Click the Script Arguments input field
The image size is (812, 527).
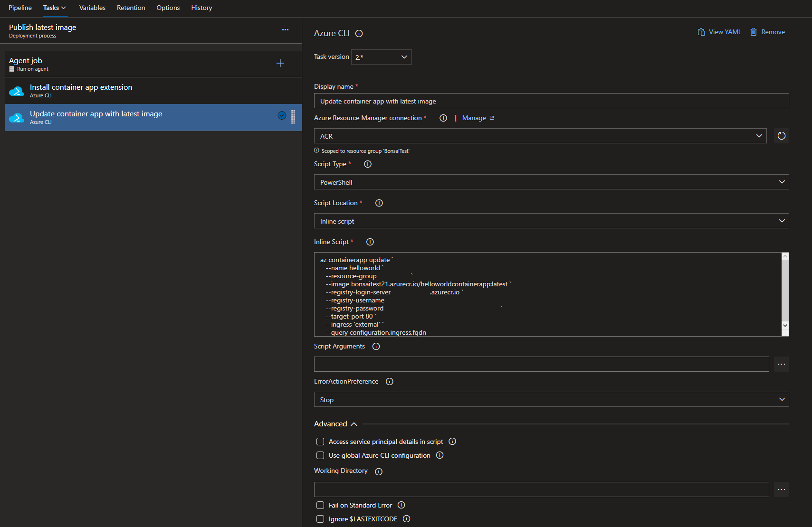point(542,364)
